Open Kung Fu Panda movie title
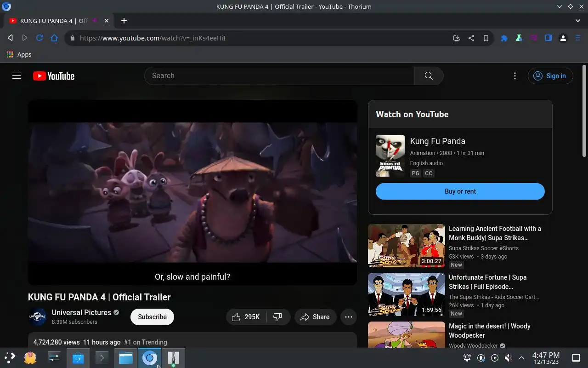Image resolution: width=588 pixels, height=368 pixels. pyautogui.click(x=437, y=141)
